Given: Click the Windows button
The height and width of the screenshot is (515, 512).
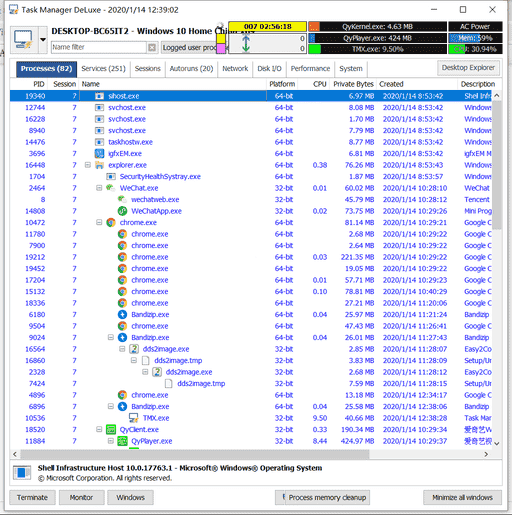Looking at the screenshot, I should (130, 497).
